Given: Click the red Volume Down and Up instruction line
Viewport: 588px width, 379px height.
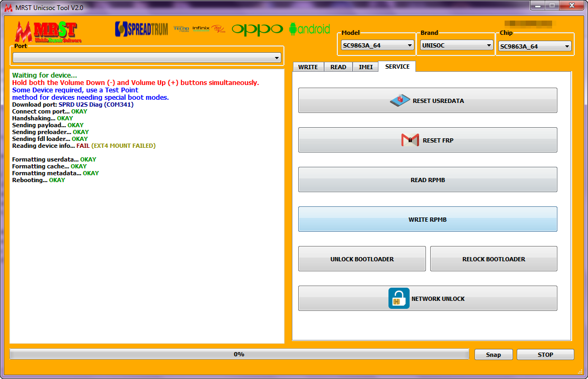Looking at the screenshot, I should pos(135,83).
